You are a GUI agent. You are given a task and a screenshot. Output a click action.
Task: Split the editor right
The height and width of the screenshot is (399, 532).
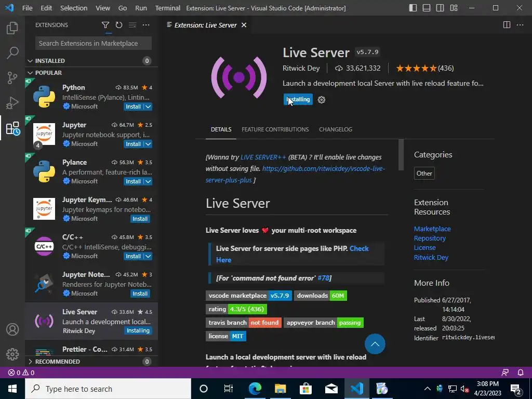click(x=507, y=25)
